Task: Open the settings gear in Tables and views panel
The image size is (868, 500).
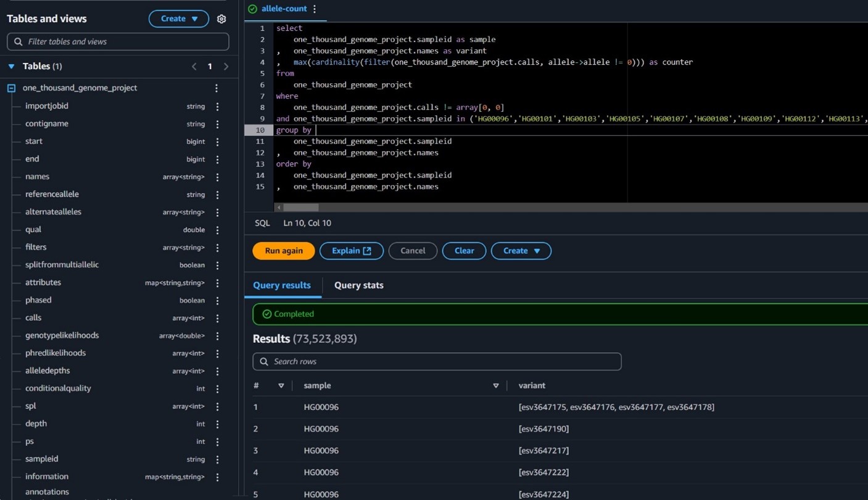Action: [x=221, y=18]
